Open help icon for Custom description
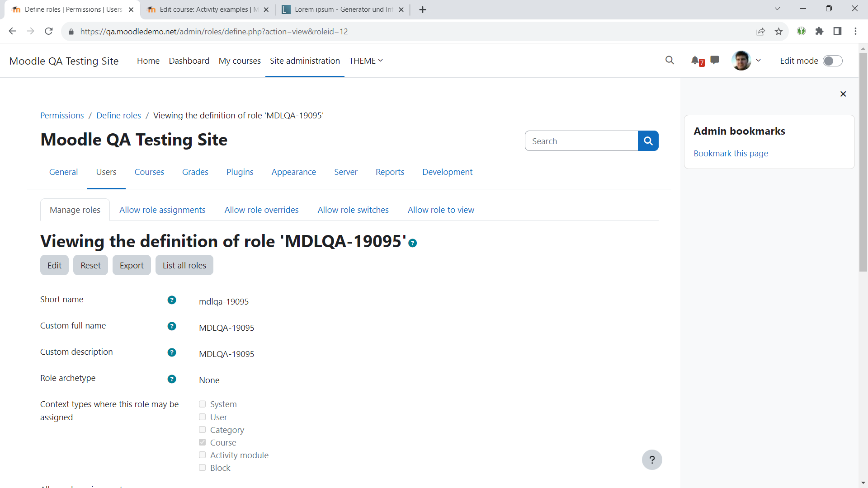 pos(172,352)
